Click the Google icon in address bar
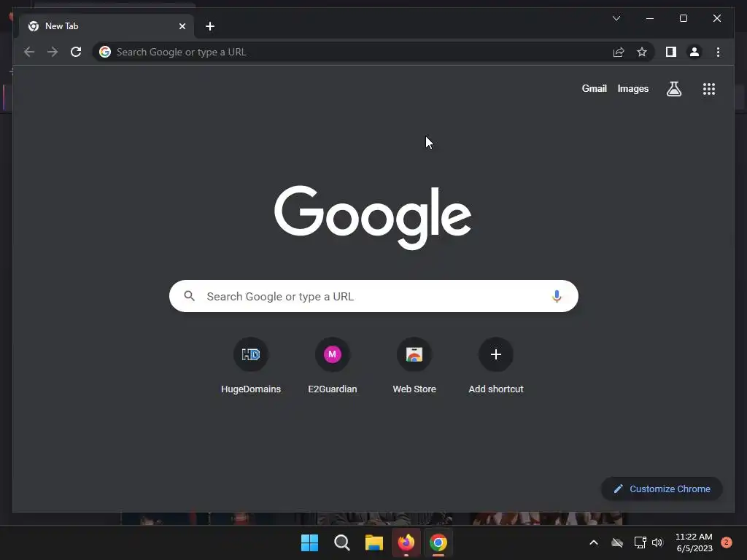747x560 pixels. tap(105, 52)
